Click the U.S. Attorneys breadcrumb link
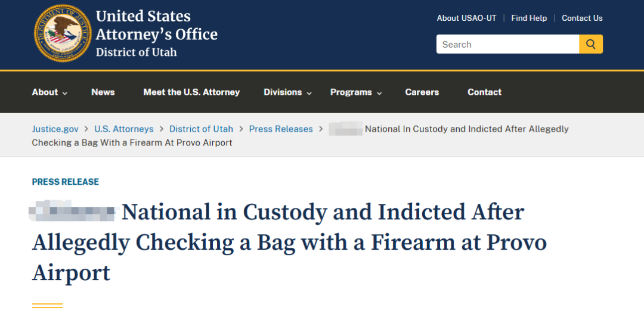The height and width of the screenshot is (320, 644). 123,129
